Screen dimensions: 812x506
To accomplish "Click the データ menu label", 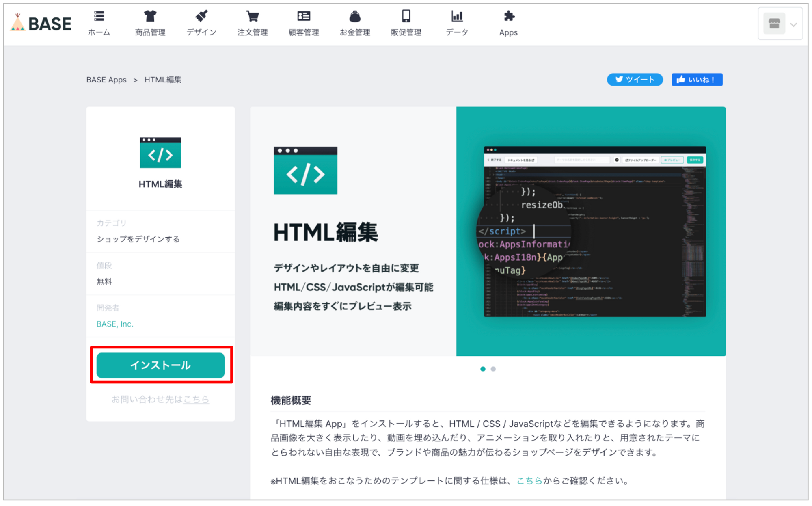I will 457,32.
